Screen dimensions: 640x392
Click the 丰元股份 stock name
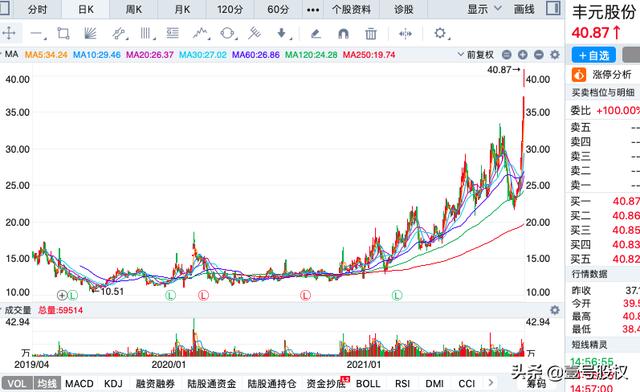pos(604,12)
